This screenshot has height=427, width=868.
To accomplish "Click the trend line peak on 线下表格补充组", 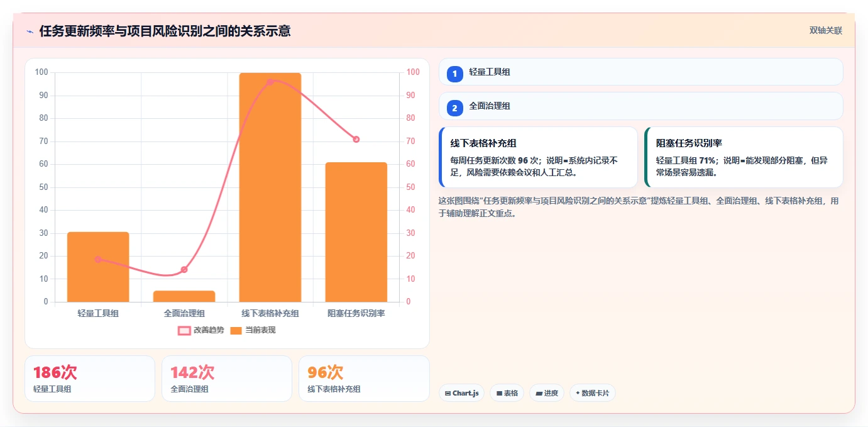I will click(270, 82).
